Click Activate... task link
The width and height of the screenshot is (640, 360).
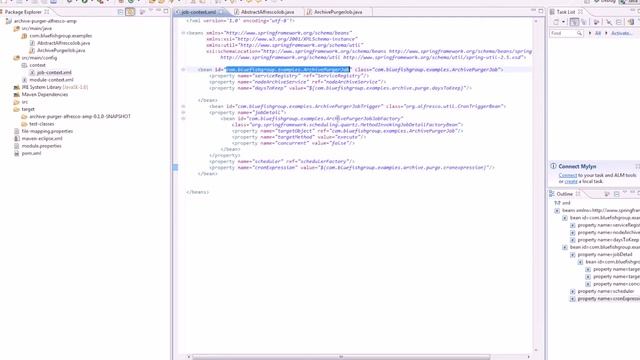pyautogui.click(x=621, y=33)
